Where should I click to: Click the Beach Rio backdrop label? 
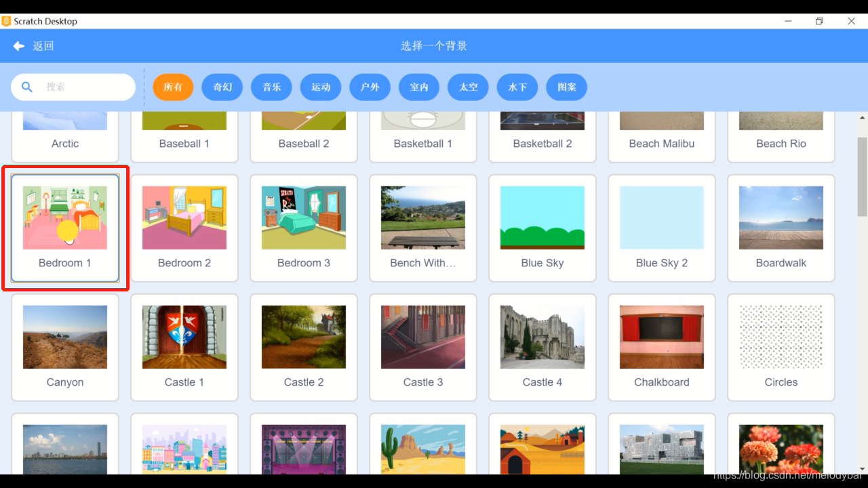781,144
